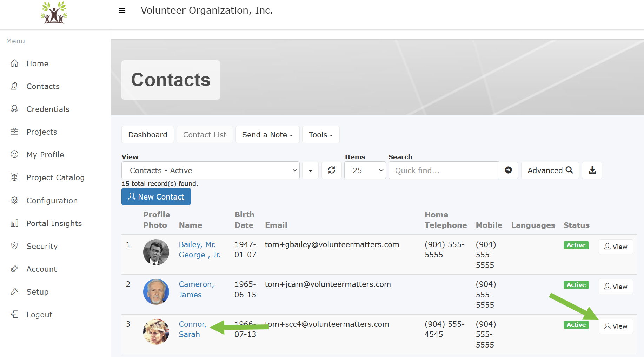Sort by the Languages column header

pos(533,225)
